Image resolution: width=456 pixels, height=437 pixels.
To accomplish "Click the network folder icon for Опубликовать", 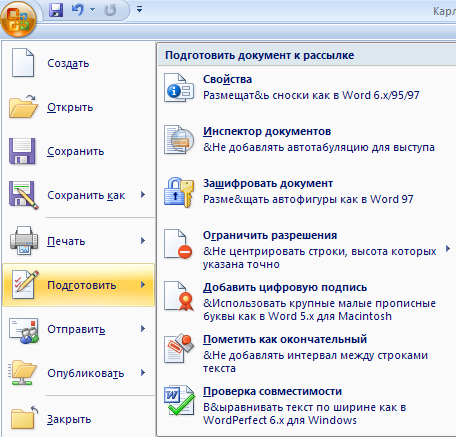I will coord(22,373).
